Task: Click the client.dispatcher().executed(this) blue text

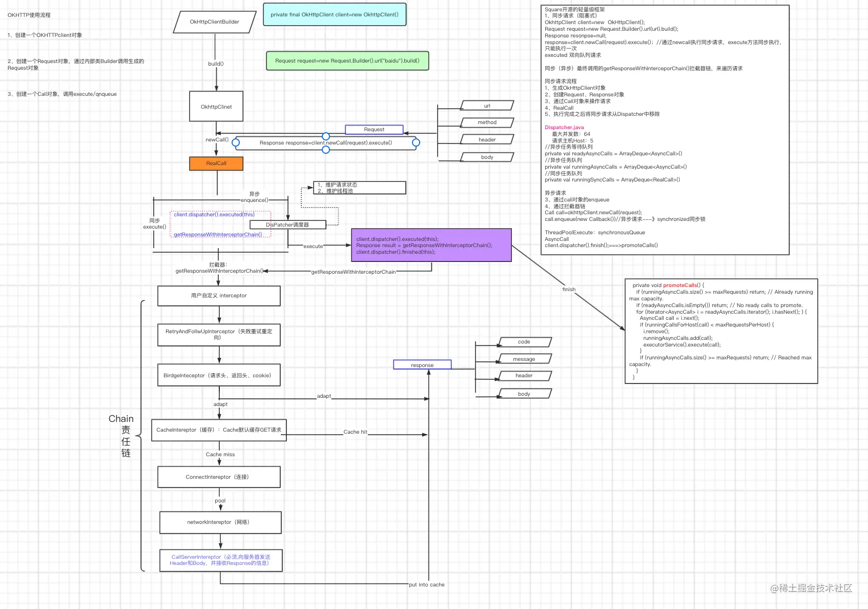Action: click(x=214, y=214)
